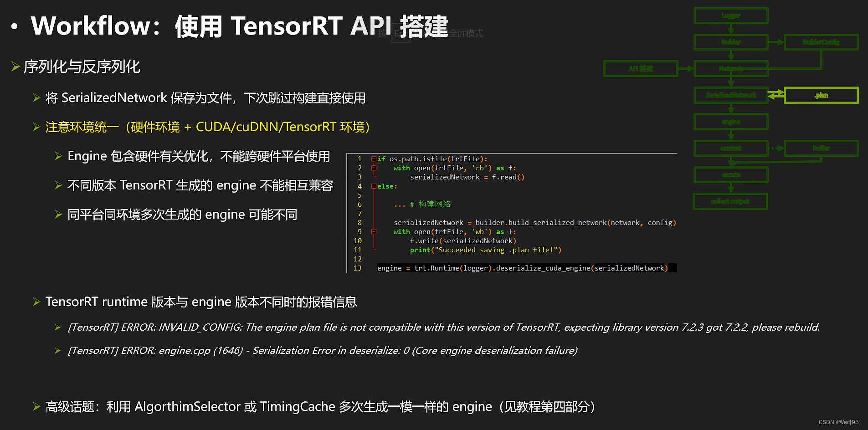Click the BuilderConfig flowchart box
The width and height of the screenshot is (868, 430).
(x=821, y=42)
